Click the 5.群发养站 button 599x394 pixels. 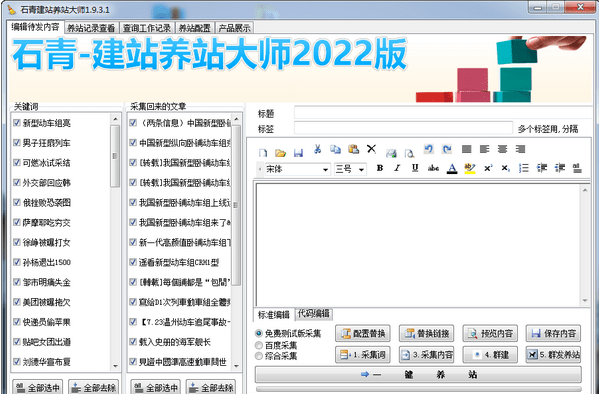553,355
